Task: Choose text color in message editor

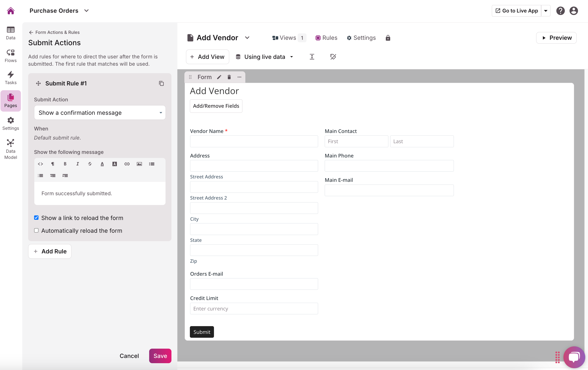Action: coord(102,164)
